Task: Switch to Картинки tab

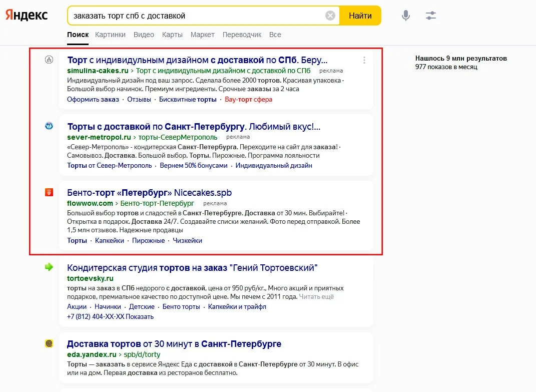Action: pyautogui.click(x=111, y=35)
